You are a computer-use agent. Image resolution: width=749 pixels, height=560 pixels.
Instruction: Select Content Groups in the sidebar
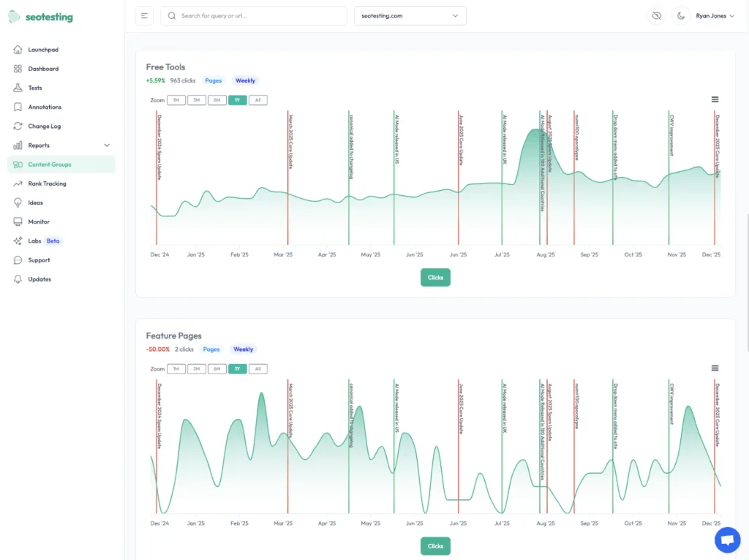click(17, 164)
